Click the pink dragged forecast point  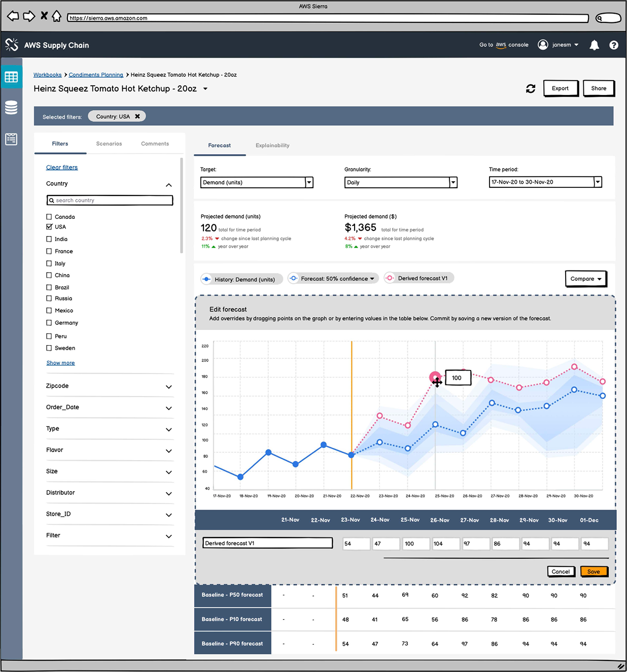tap(435, 377)
